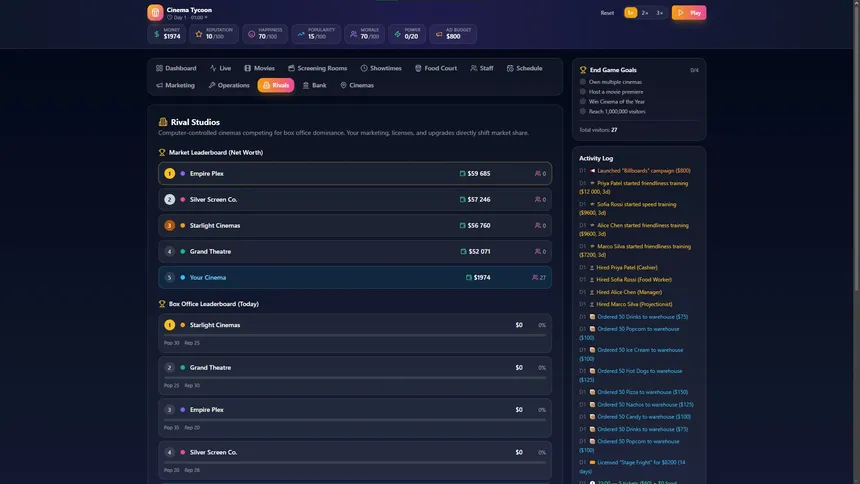
Task: Click the Cinema Tycoon popcorn logo icon
Action: tap(155, 12)
